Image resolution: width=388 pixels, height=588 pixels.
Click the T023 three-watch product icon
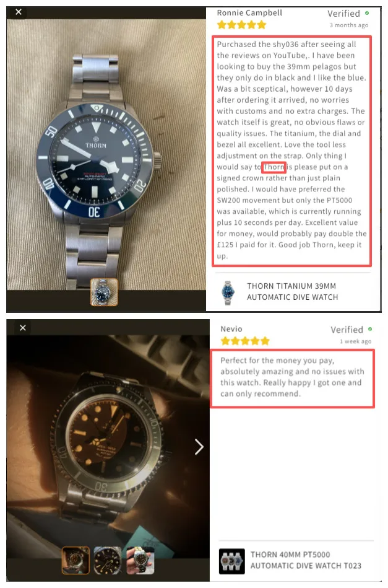pos(232,561)
